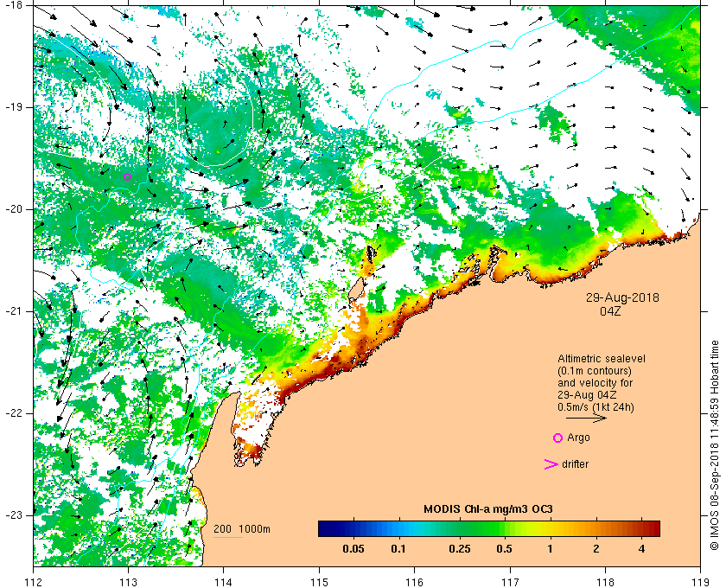This screenshot has height=588, width=726.
Task: Click colorbar tick label 0.5
Action: coord(504,549)
